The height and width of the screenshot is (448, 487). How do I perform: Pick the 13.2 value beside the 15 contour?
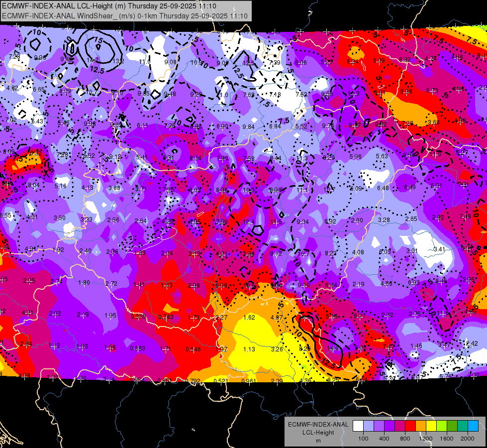(x=118, y=61)
